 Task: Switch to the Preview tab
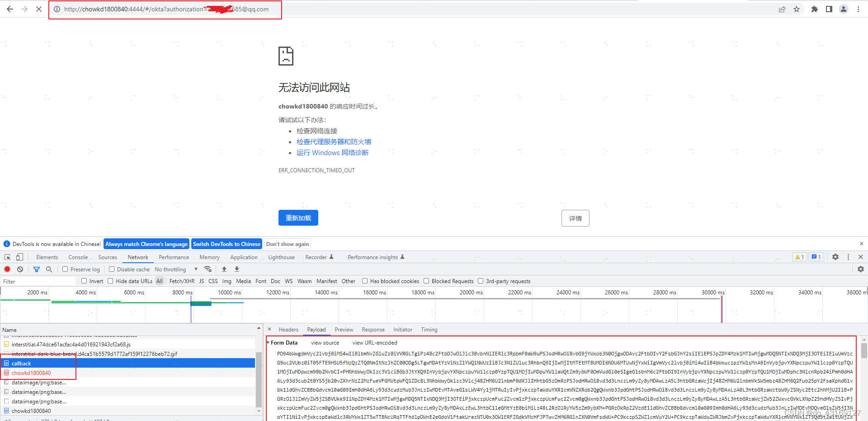click(x=344, y=329)
